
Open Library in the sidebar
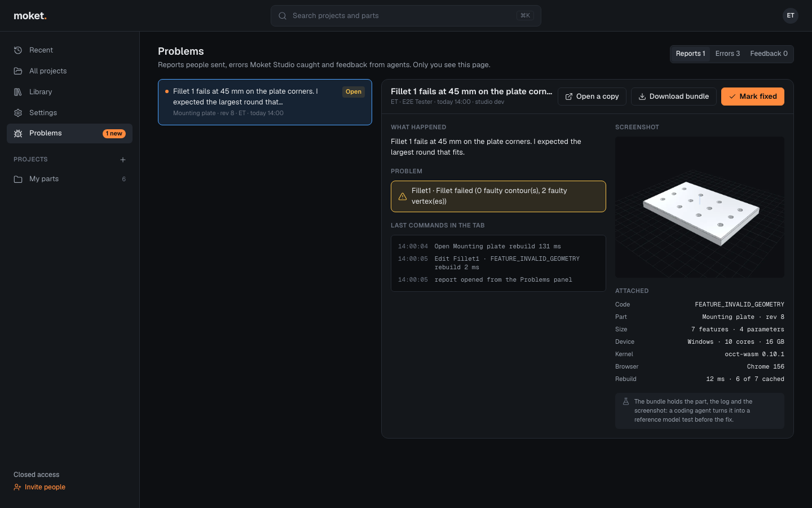[x=69, y=92]
